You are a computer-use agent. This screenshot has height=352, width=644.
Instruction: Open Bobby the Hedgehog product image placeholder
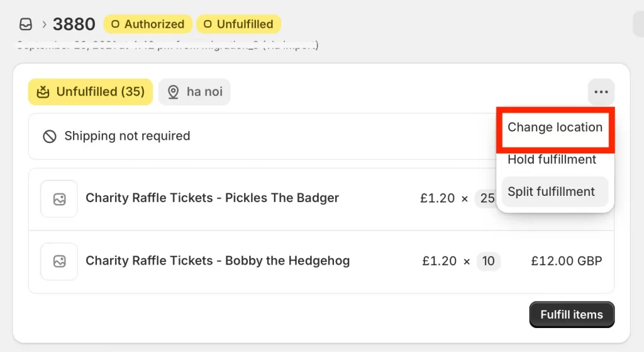pyautogui.click(x=59, y=261)
